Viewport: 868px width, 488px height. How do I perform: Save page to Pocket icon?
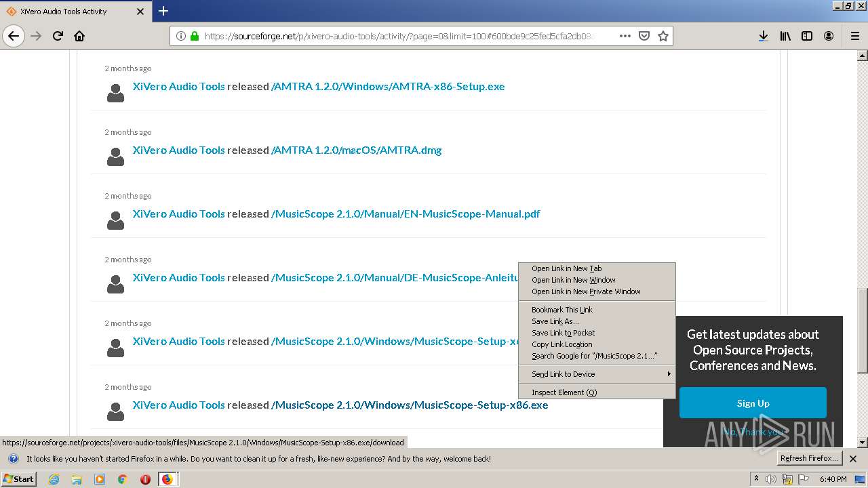(x=644, y=36)
